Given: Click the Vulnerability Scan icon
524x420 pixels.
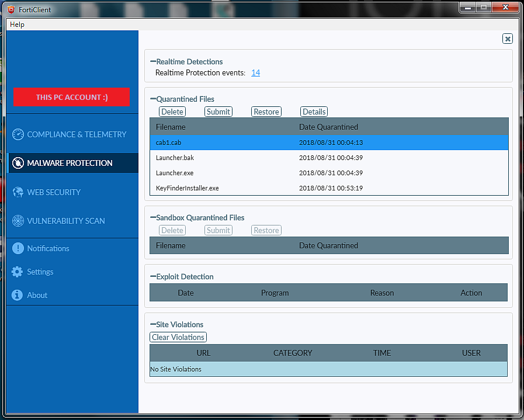Looking at the screenshot, I should pos(18,221).
